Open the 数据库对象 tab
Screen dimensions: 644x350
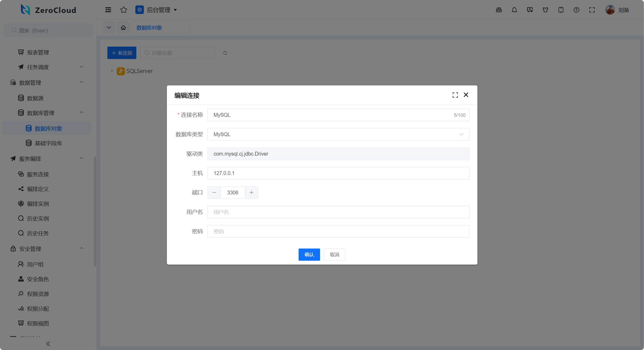coord(149,27)
